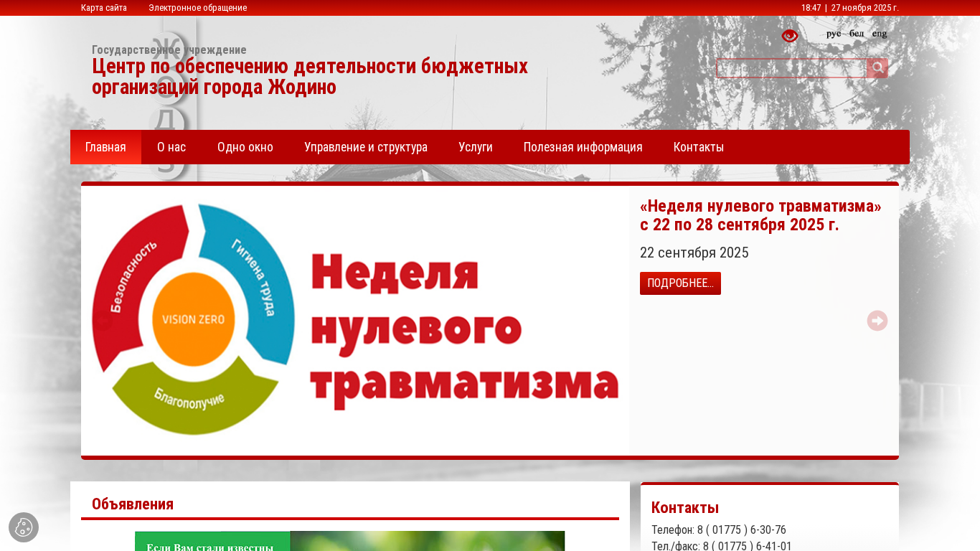The width and height of the screenshot is (980, 551).
Task: Click the phone number 8 ( 01775 ) 6-30-76
Action: 742,530
